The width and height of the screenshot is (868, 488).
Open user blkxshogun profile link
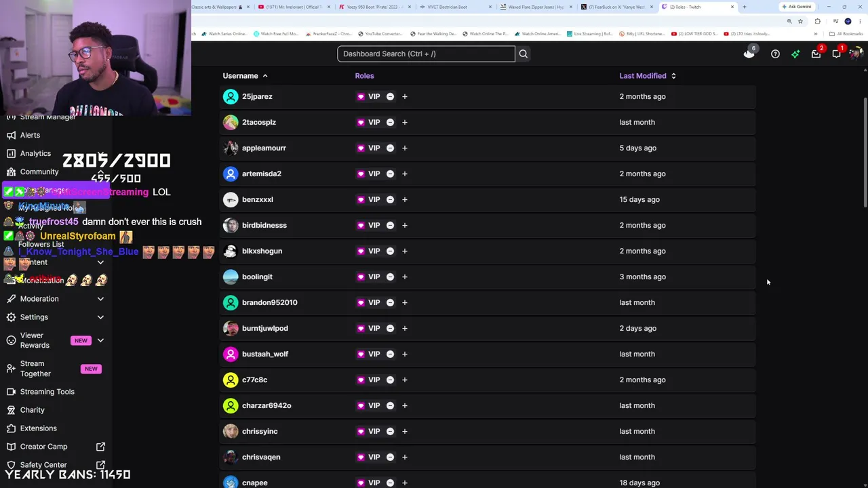tap(262, 251)
